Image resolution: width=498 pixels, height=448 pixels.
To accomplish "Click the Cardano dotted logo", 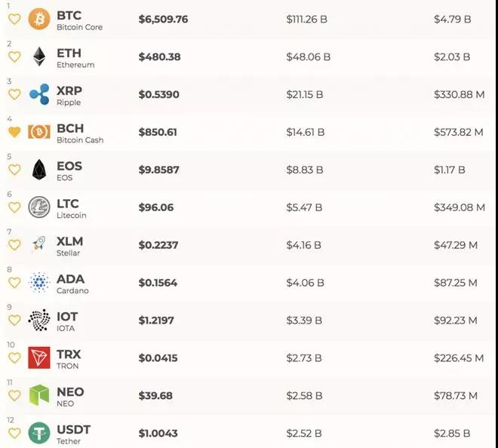I will click(x=39, y=282).
